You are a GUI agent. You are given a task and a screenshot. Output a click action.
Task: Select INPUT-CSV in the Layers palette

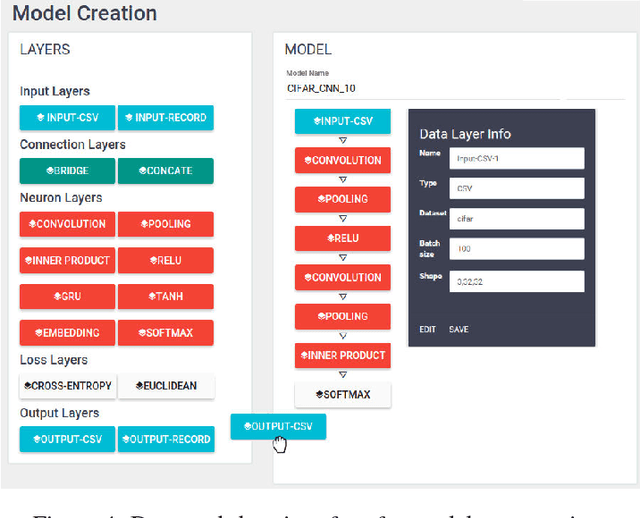(x=67, y=118)
